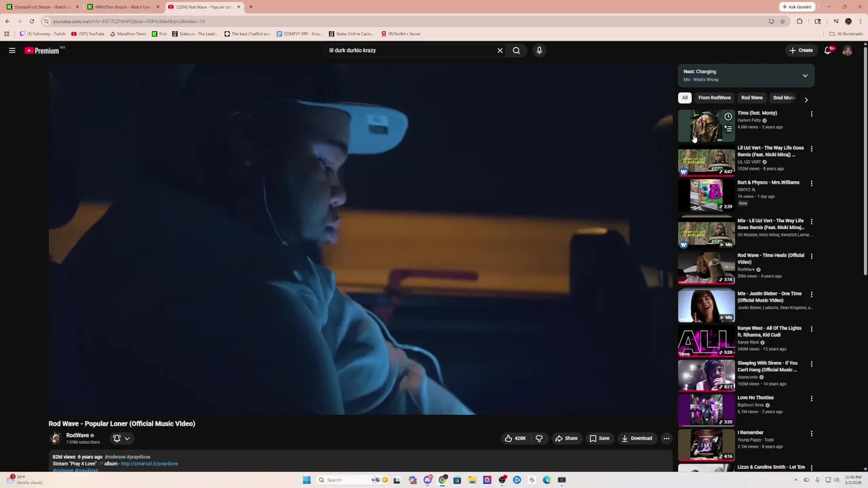The image size is (868, 488).
Task: Show hidden system tray icons
Action: (796, 480)
